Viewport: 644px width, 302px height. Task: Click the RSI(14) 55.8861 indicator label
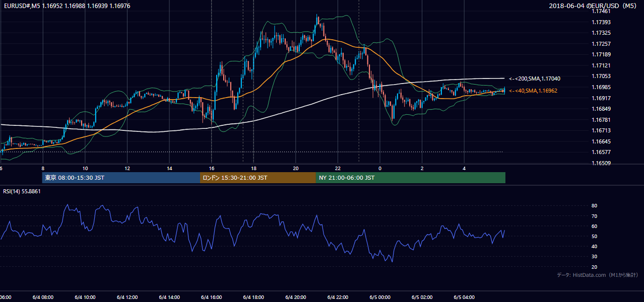(22, 191)
